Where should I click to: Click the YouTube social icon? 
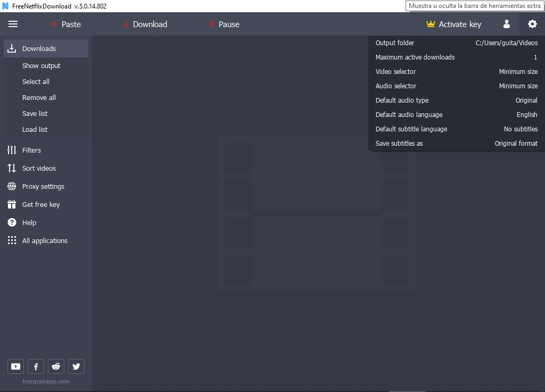(15, 366)
